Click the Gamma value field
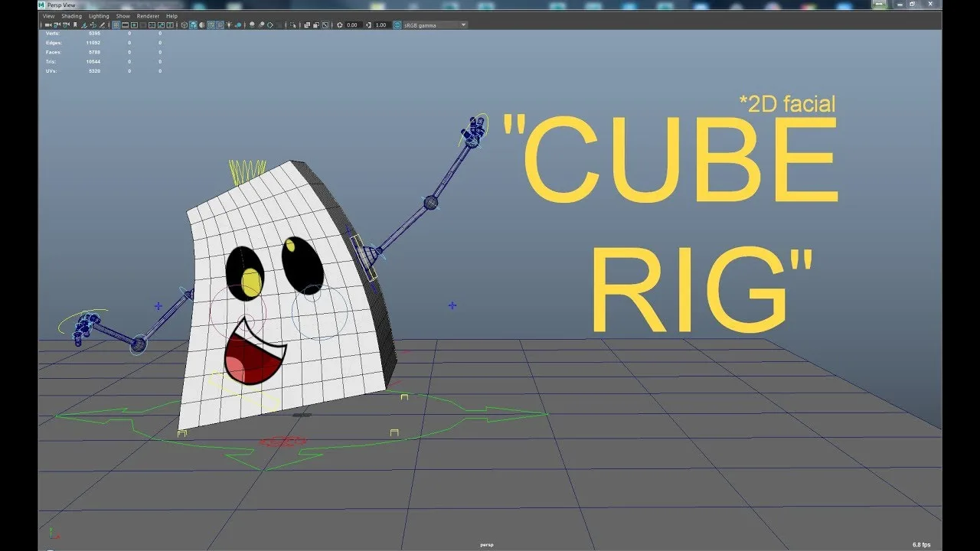Viewport: 980px width, 551px height. [380, 24]
